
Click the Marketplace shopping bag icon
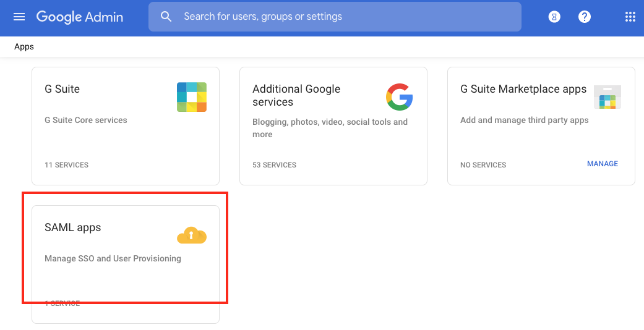pos(608,97)
